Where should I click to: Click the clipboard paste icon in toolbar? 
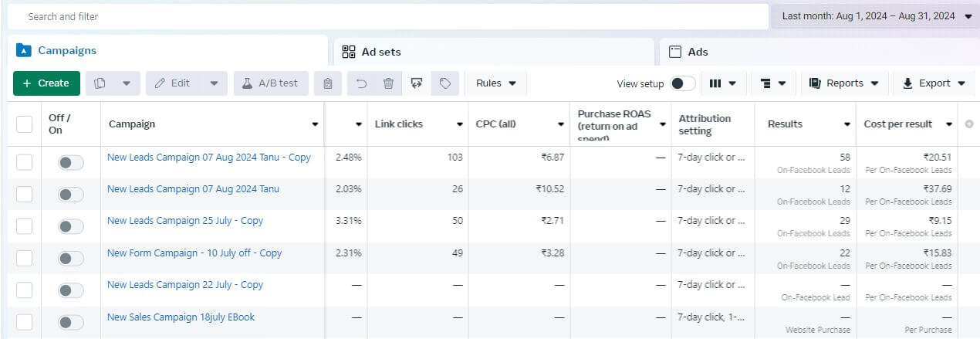(328, 83)
